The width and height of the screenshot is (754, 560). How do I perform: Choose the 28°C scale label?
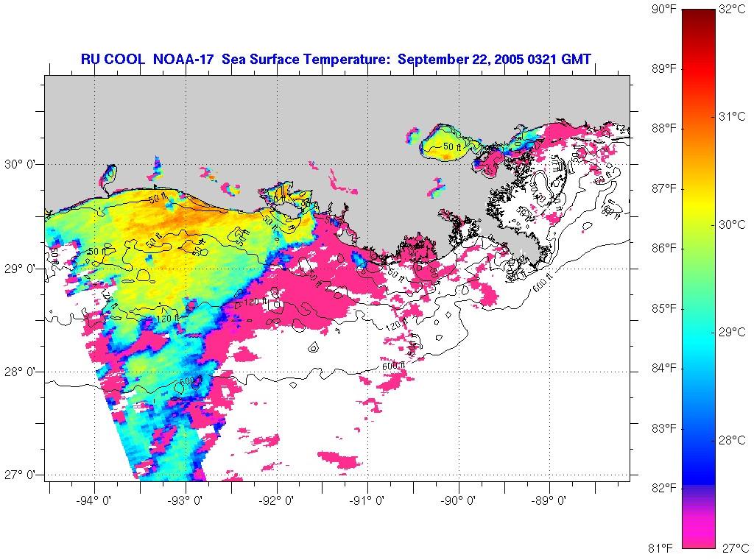[733, 440]
